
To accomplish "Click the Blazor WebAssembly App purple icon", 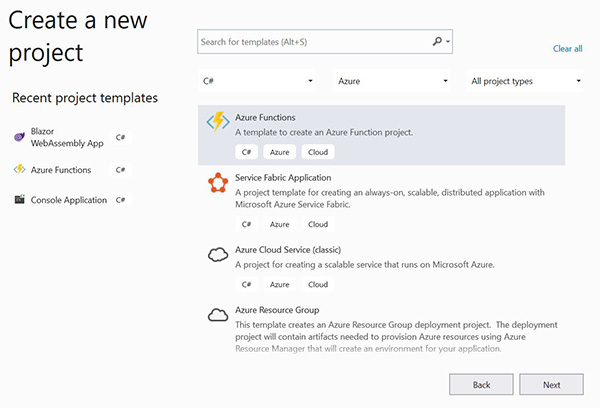I will [x=19, y=137].
